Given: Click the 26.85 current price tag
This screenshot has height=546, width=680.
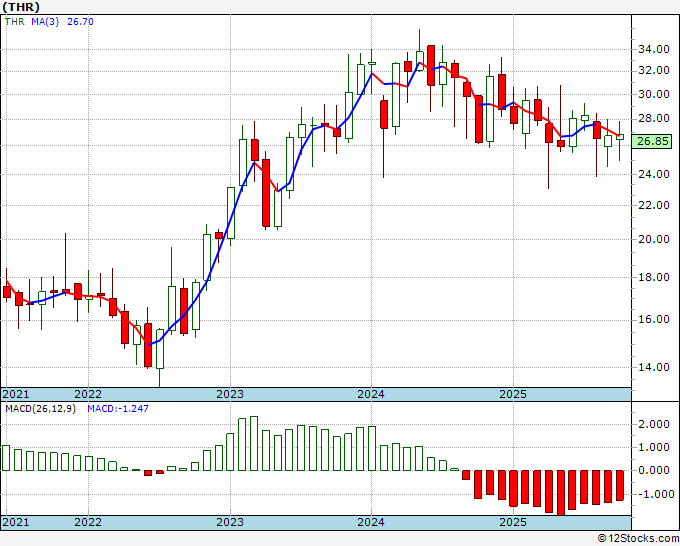Looking at the screenshot, I should [652, 141].
